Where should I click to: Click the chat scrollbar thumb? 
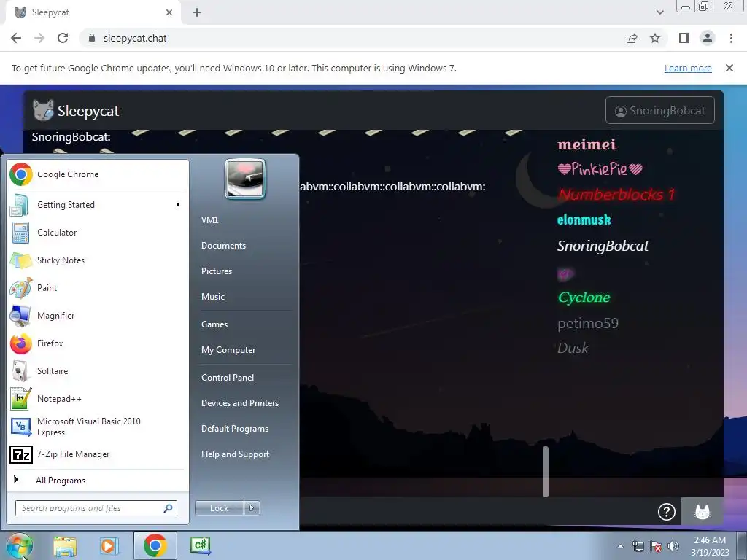(546, 472)
